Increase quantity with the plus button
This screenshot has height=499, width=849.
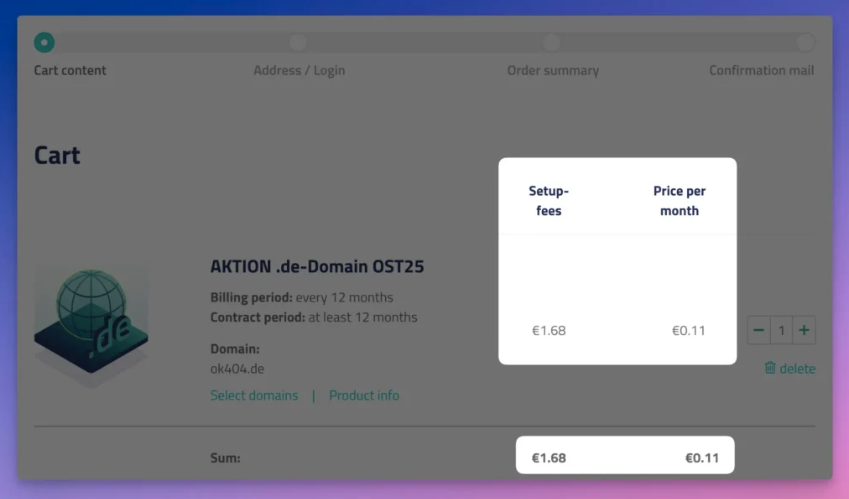click(x=804, y=330)
